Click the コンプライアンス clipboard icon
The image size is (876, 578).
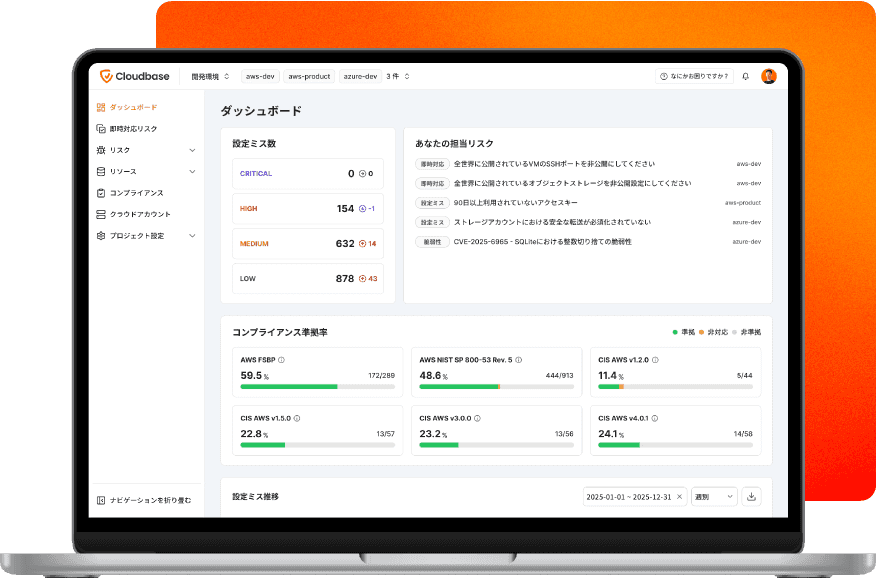[101, 193]
